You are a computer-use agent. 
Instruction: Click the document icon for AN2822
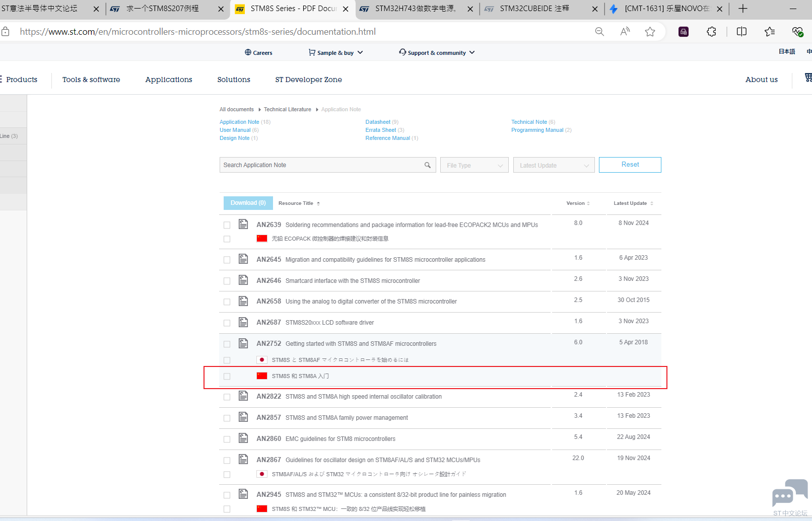click(243, 396)
